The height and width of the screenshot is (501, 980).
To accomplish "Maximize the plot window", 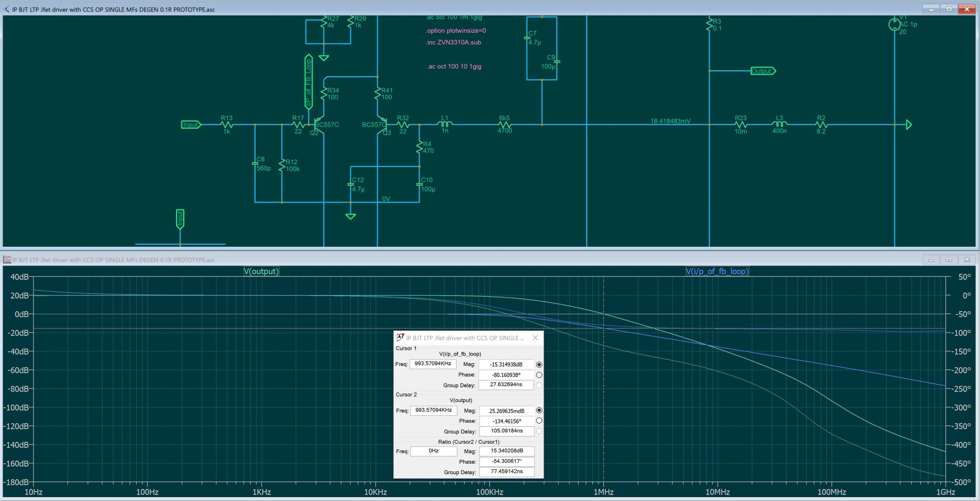I will click(x=949, y=260).
